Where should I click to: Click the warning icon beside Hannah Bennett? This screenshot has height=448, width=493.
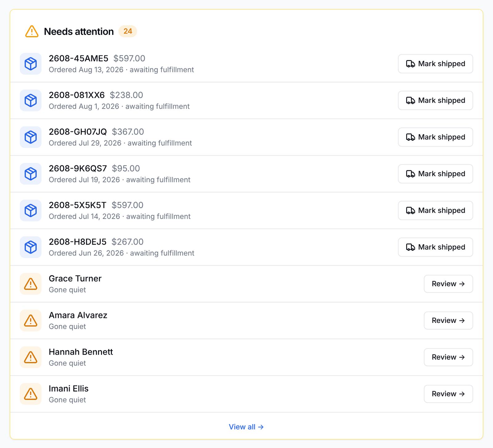[x=31, y=357]
